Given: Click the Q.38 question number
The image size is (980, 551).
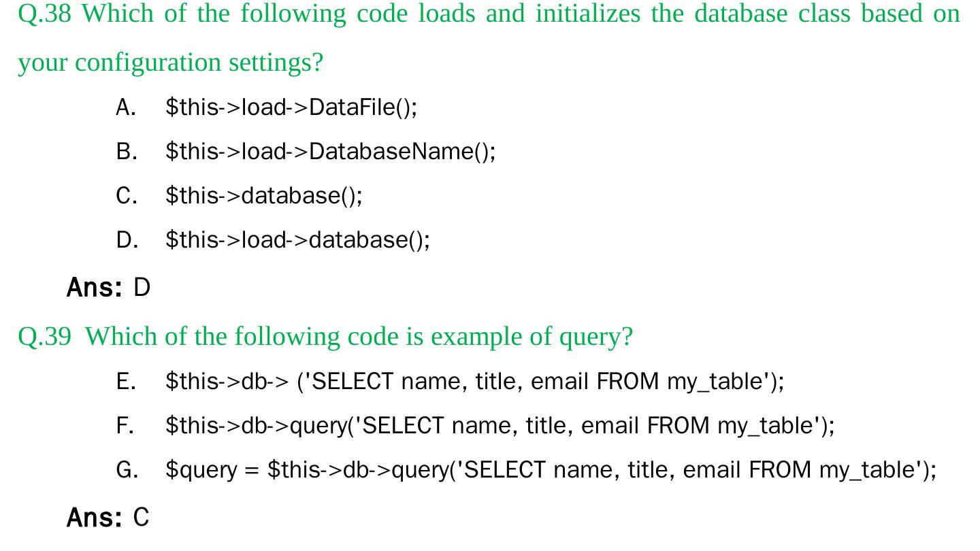Looking at the screenshot, I should [x=44, y=14].
